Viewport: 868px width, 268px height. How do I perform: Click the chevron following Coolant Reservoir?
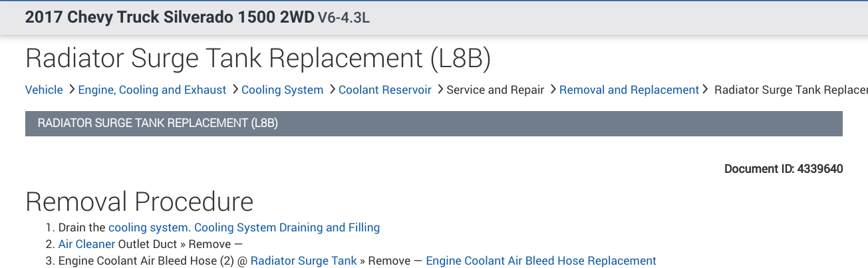coord(440,89)
